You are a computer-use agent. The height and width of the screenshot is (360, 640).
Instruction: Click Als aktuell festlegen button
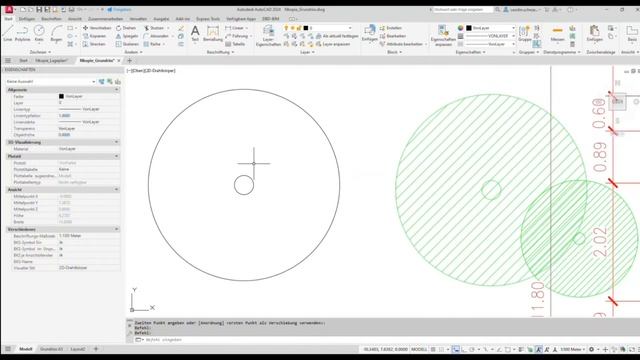click(337, 36)
